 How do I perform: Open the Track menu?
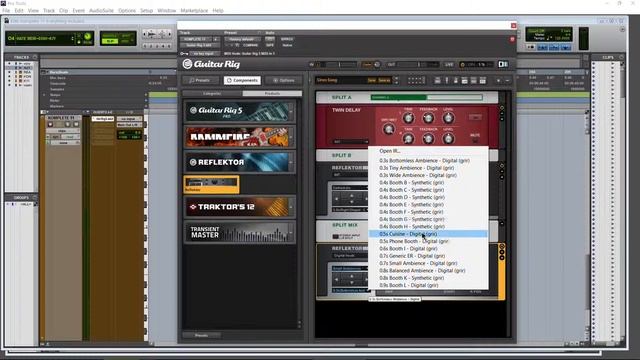point(49,11)
